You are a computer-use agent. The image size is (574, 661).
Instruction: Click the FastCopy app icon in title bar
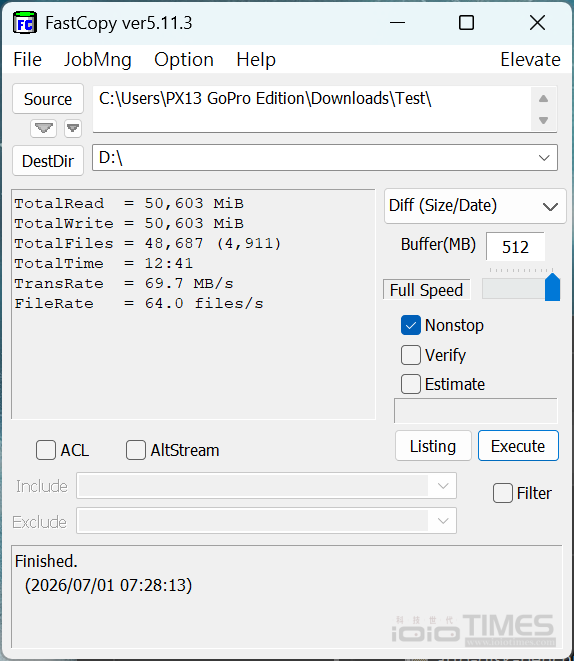tap(24, 23)
